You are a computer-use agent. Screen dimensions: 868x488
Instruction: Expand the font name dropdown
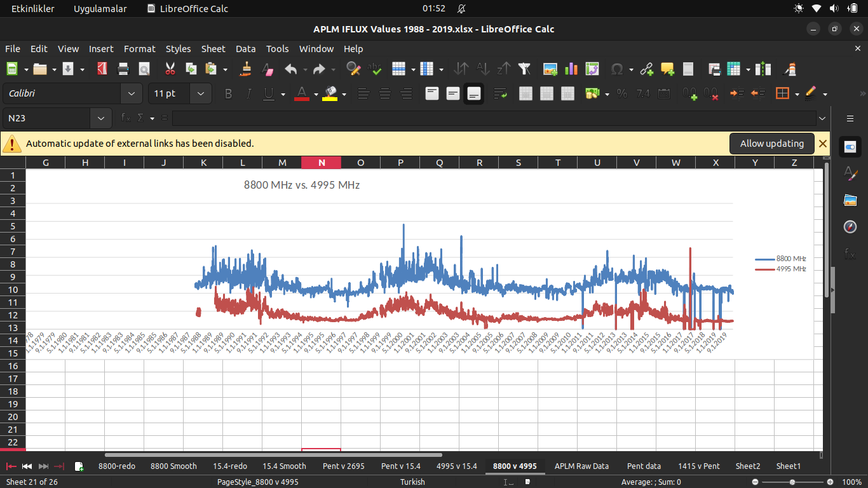(132, 94)
